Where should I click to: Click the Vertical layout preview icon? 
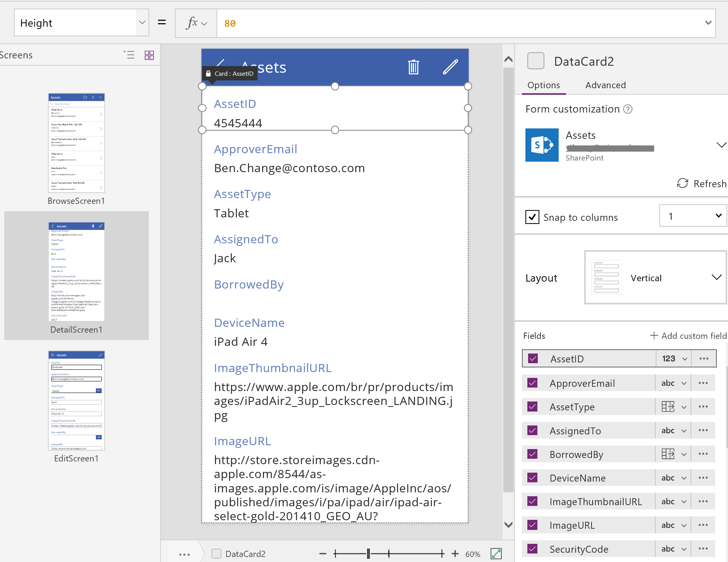[606, 277]
